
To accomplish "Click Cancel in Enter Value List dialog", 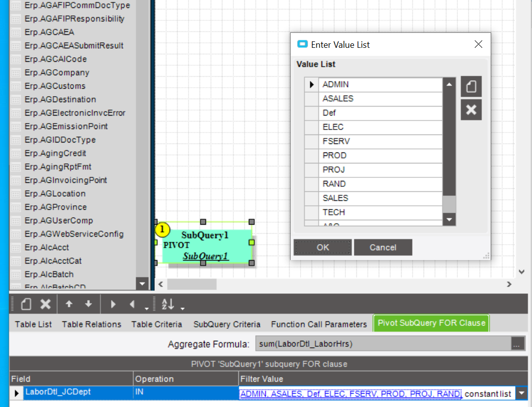I will tap(383, 247).
